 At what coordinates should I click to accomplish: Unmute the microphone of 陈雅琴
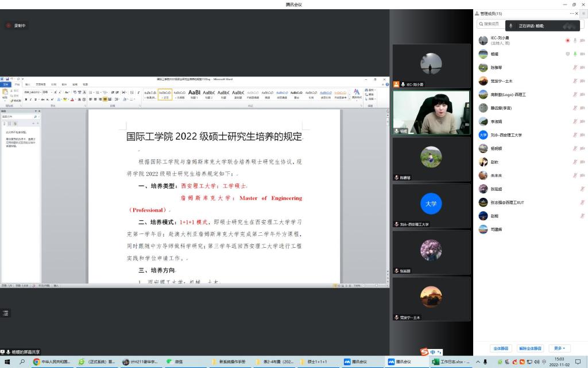(x=575, y=68)
